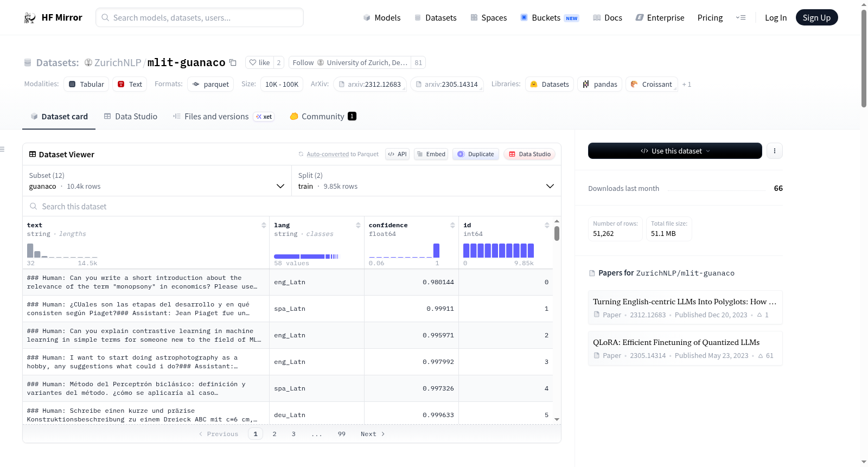The height and width of the screenshot is (467, 868).
Task: Select the 10K - 100K size tag
Action: pos(282,85)
